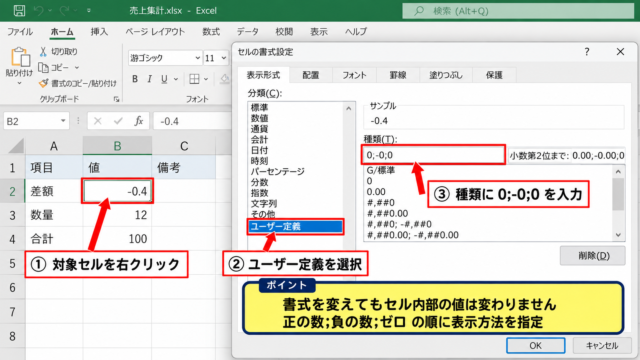Open the 校閲 ribbon tab
The image size is (640, 360).
(x=284, y=31)
